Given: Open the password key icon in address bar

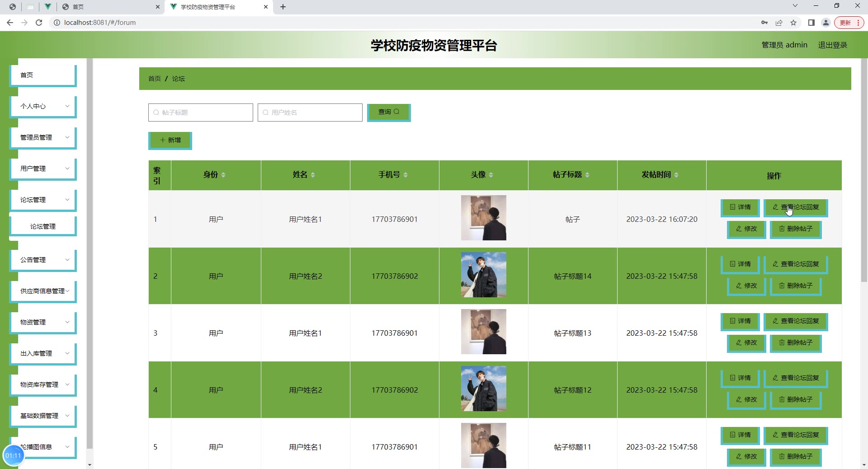Looking at the screenshot, I should pos(764,23).
